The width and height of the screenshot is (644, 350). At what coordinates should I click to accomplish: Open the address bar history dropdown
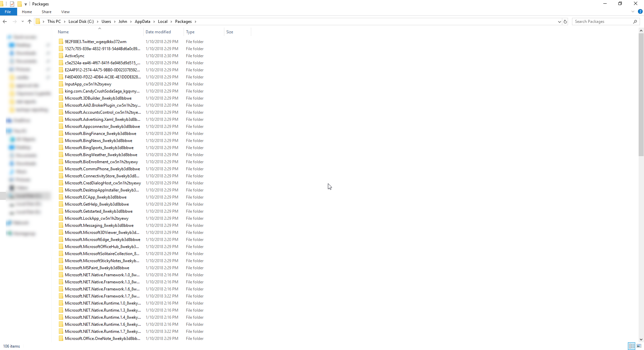point(559,22)
